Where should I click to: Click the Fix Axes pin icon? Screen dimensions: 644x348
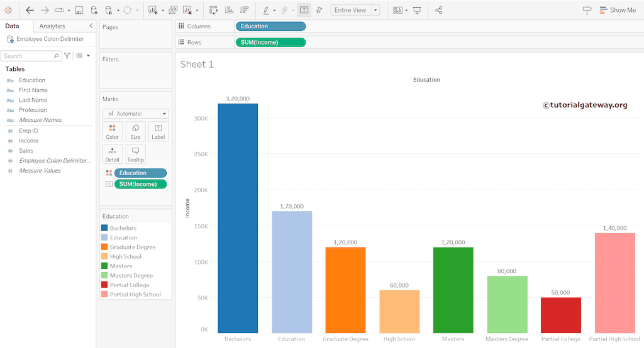[x=319, y=10]
